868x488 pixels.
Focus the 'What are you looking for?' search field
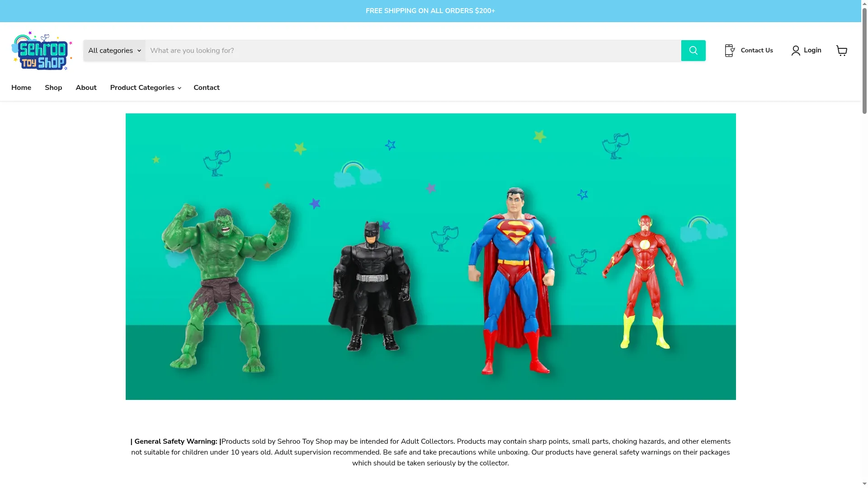(413, 51)
